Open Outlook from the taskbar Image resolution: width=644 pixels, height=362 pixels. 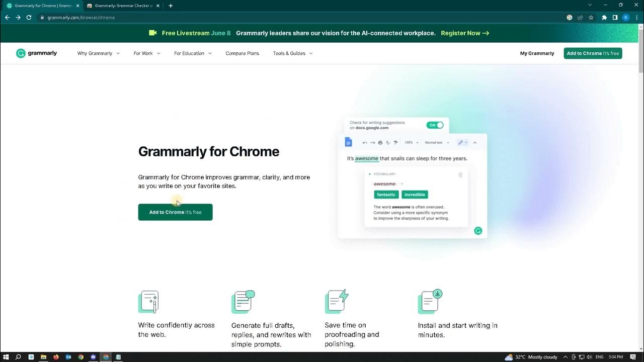68,357
